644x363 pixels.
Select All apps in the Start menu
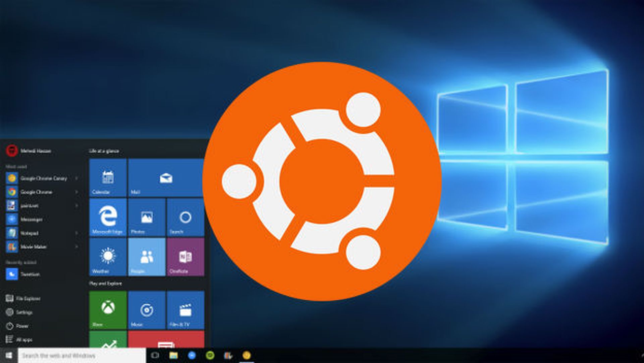(x=23, y=339)
